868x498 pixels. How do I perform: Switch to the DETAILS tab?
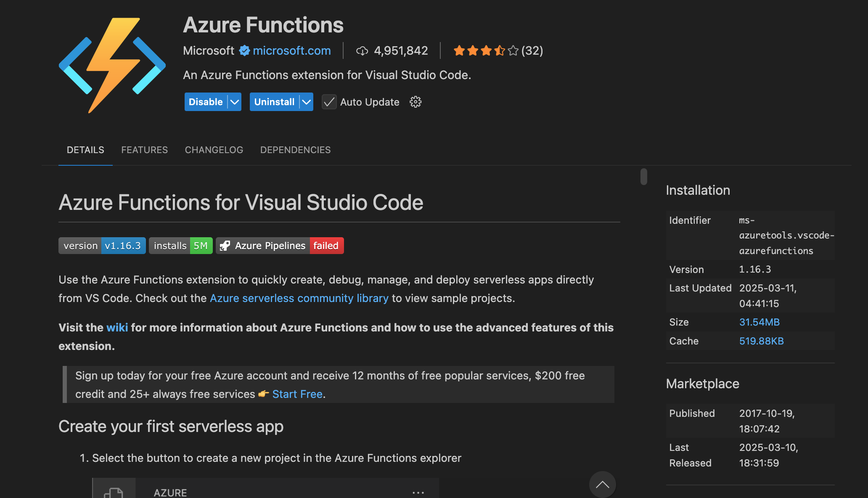(x=85, y=150)
